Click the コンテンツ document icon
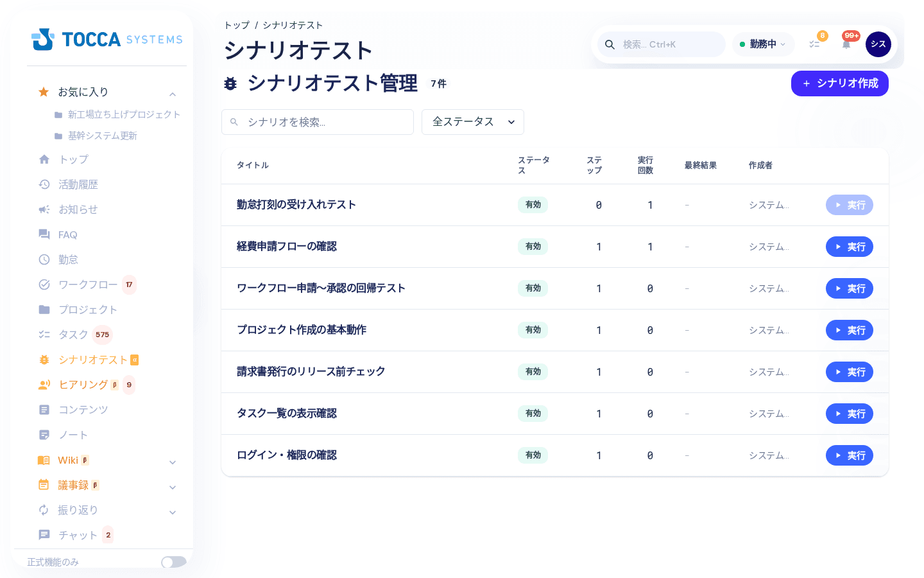 (44, 410)
